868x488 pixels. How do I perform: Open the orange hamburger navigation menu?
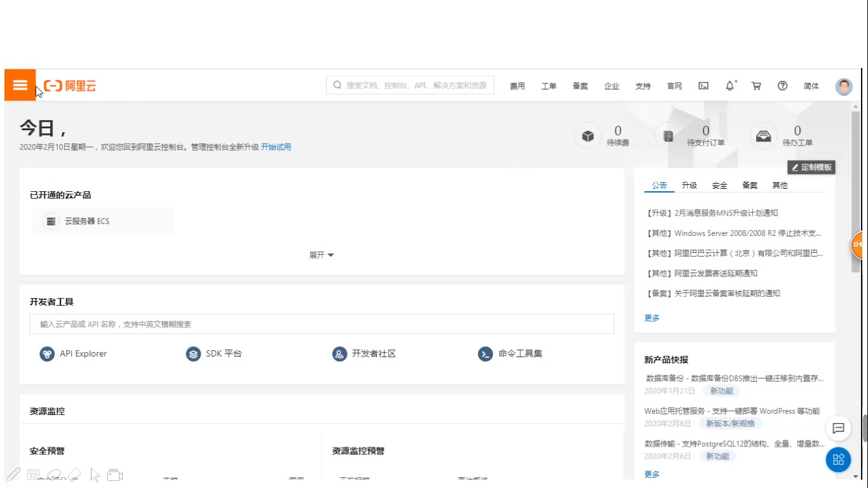coord(20,85)
